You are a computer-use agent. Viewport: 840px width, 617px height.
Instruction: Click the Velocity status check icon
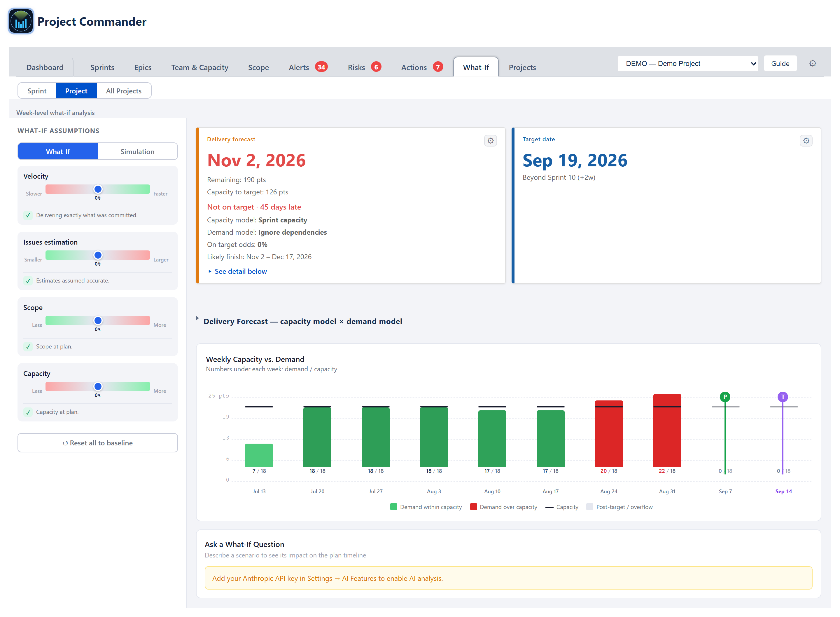pyautogui.click(x=28, y=215)
